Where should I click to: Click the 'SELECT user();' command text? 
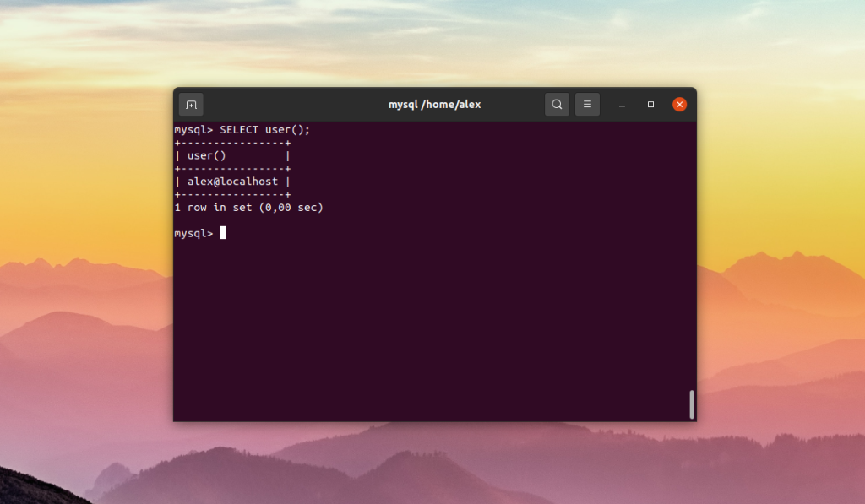(264, 130)
